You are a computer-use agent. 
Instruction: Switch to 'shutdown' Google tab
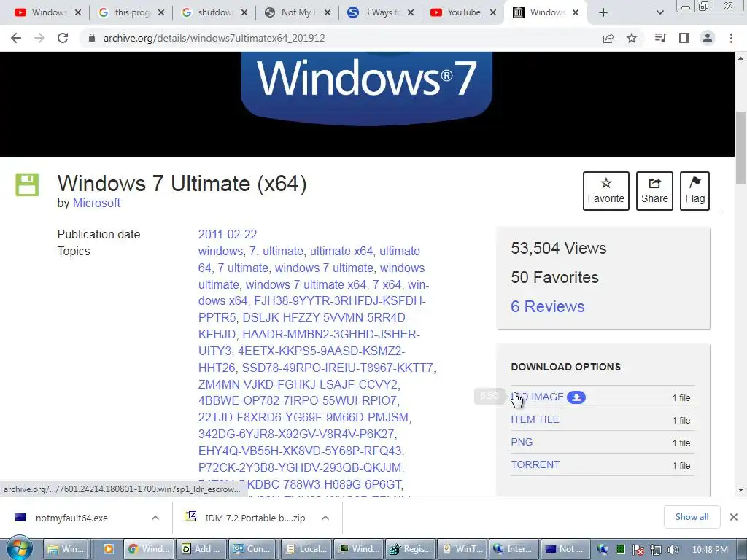coord(208,12)
